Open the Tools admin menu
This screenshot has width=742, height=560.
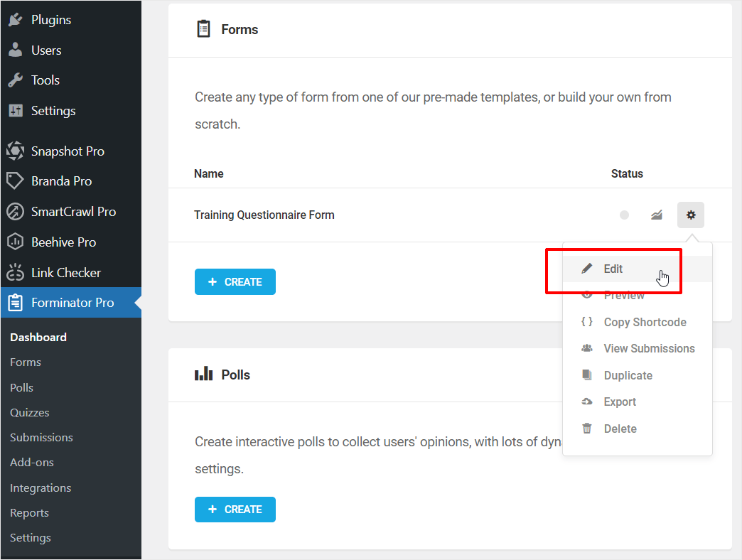[71, 80]
